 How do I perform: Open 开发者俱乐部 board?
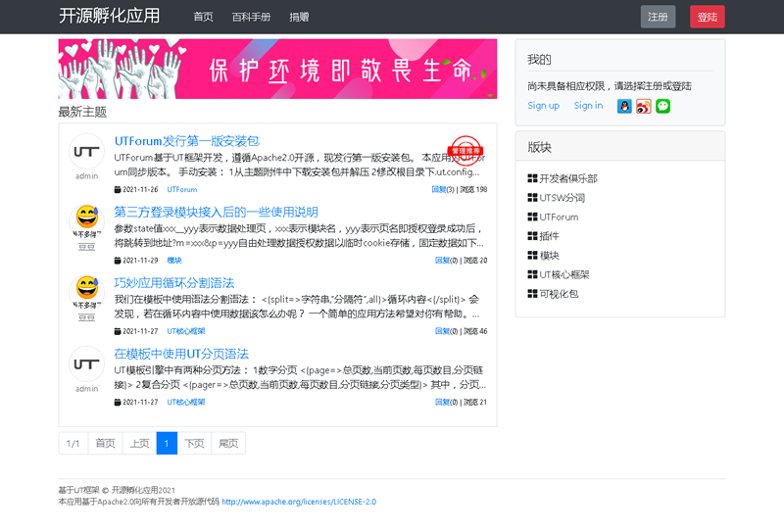(568, 178)
